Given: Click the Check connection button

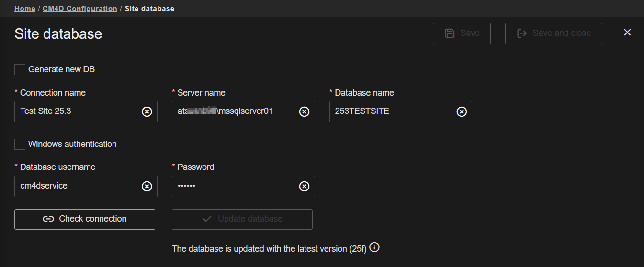Looking at the screenshot, I should tap(85, 219).
